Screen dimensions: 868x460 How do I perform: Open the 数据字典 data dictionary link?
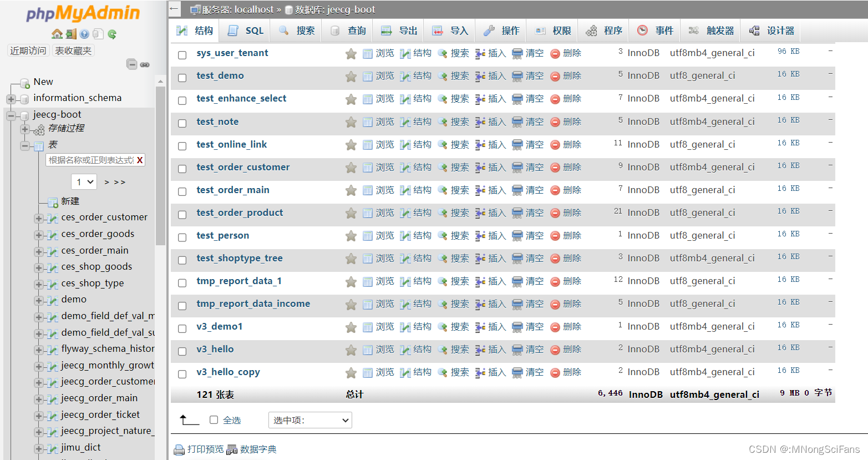tap(257, 449)
